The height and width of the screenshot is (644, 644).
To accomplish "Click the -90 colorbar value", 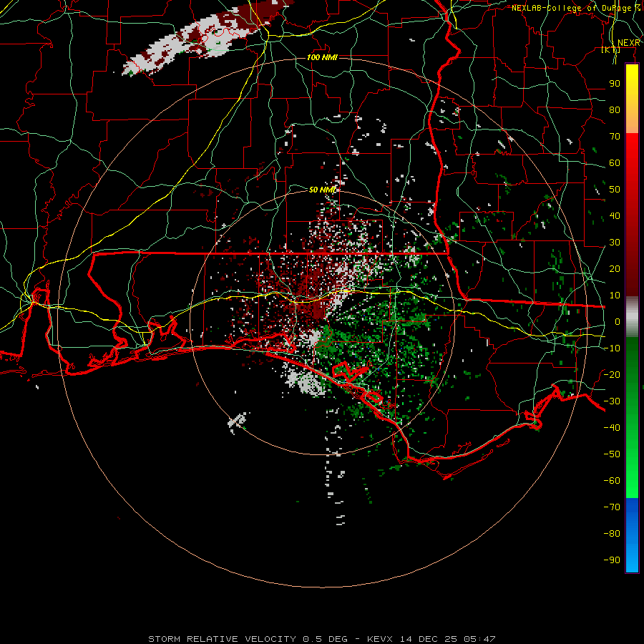I will point(612,560).
